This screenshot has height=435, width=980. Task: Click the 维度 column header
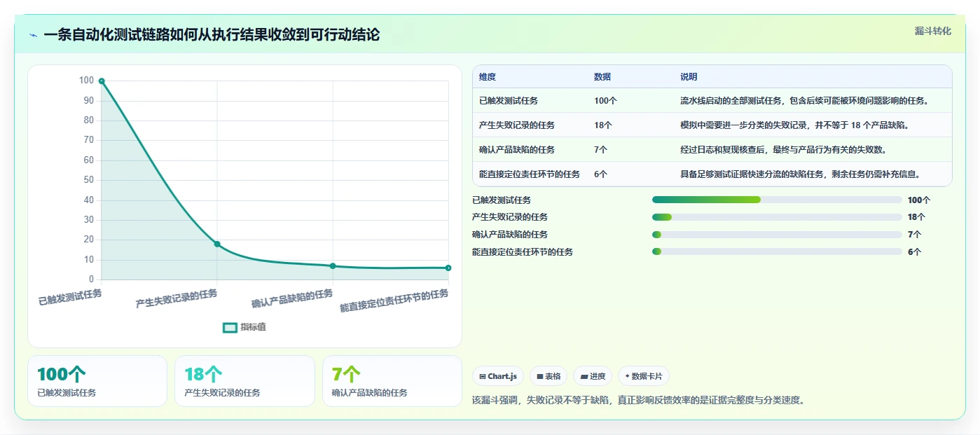[488, 77]
